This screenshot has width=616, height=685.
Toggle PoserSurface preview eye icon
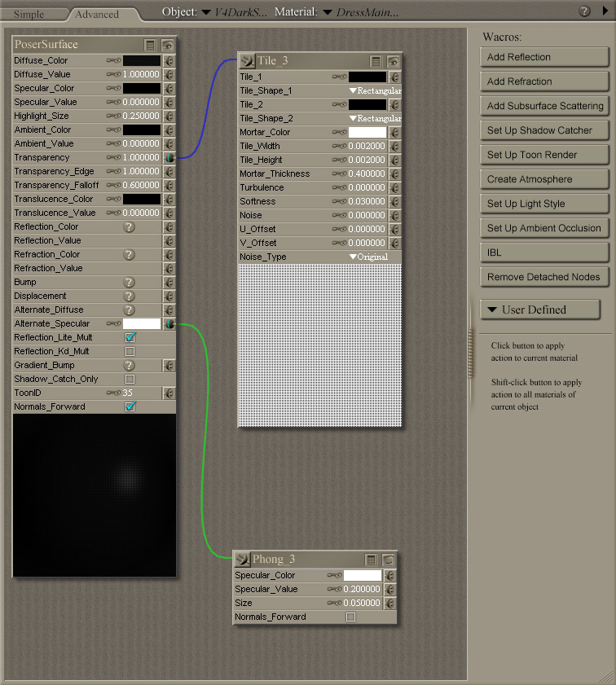coord(168,45)
